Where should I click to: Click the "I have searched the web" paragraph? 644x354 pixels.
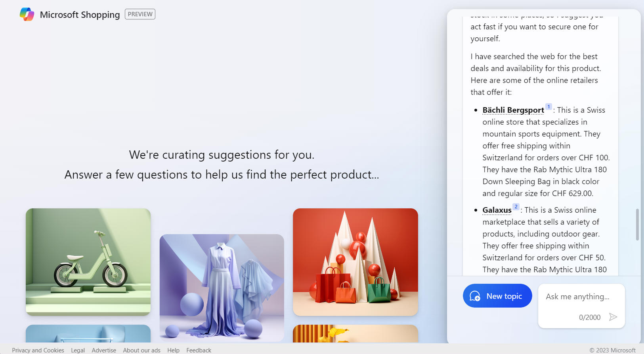pos(536,74)
